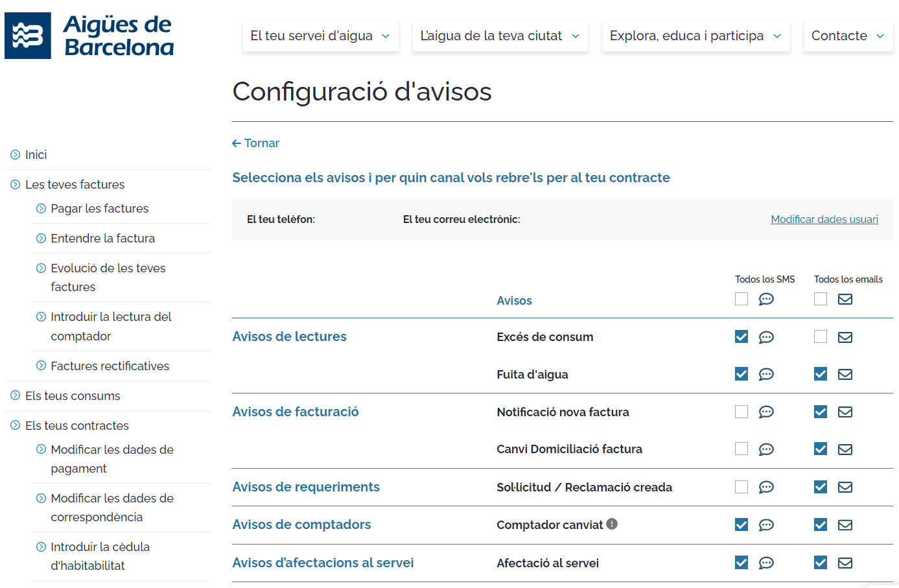Open Introduir la cèdula d'habitabilitat
Screen dimensions: 899x588
click(x=100, y=556)
